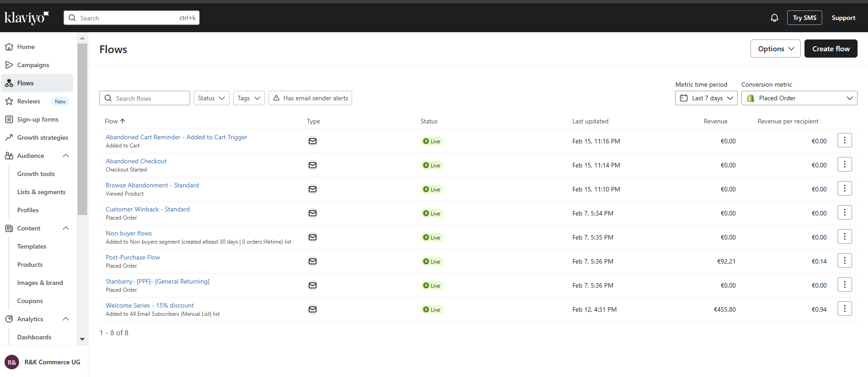Open the Tags filter dropdown
Image resolution: width=868 pixels, height=377 pixels.
(x=249, y=98)
